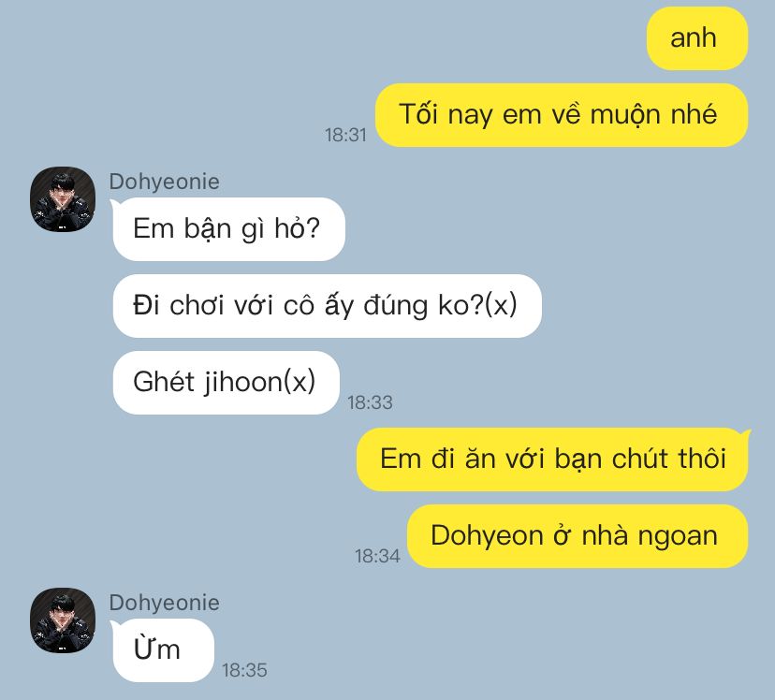The width and height of the screenshot is (775, 700).
Task: Click the 18:34 timestamp
Action: [377, 556]
